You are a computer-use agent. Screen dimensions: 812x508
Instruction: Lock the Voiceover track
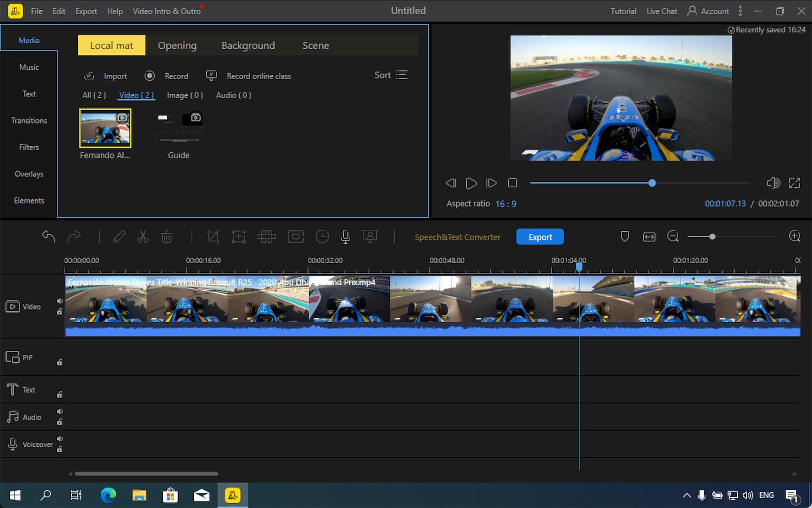[60, 449]
